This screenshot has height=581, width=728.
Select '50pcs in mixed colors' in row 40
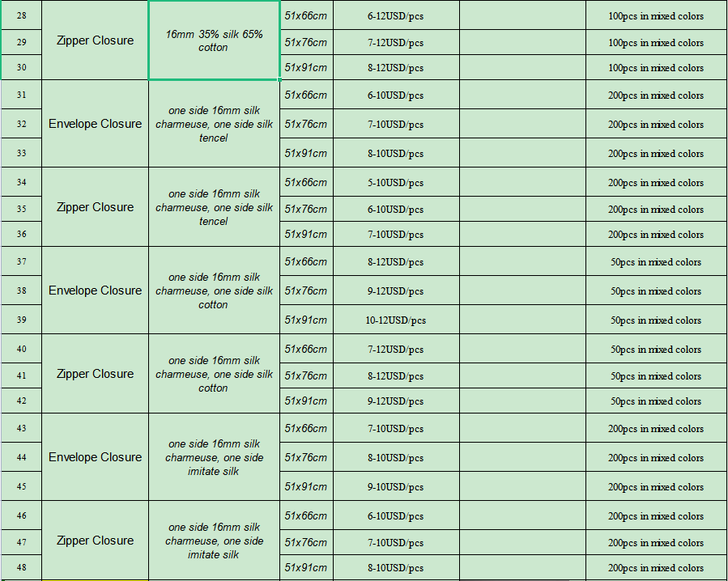pos(655,349)
